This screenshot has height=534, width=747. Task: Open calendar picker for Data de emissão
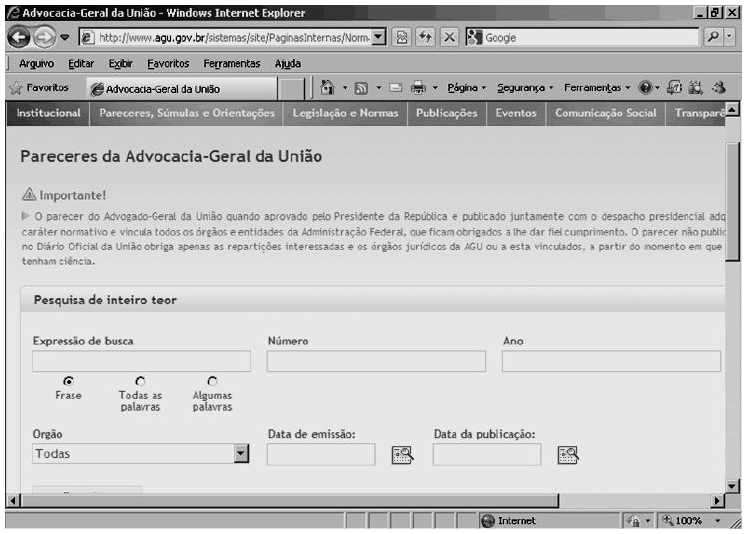click(x=402, y=455)
